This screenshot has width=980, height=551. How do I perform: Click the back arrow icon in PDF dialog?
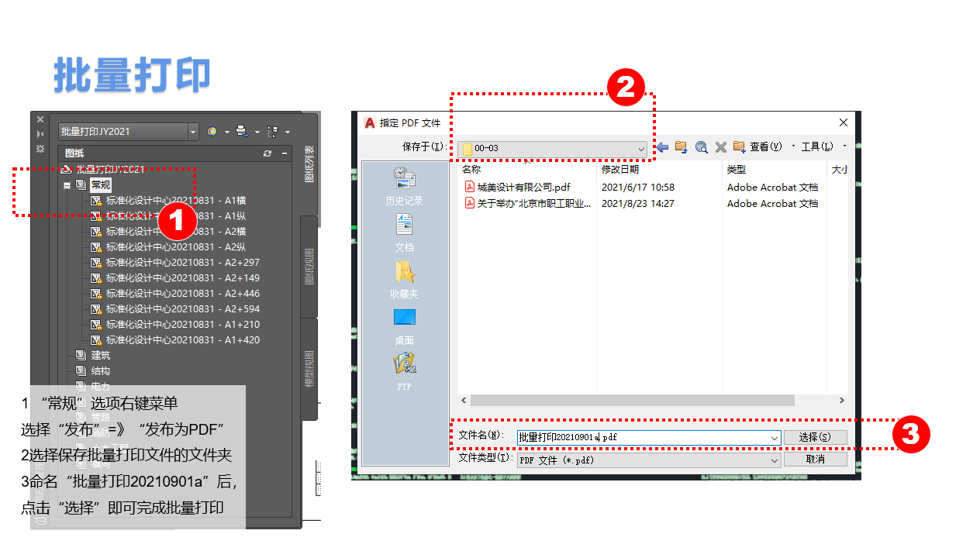[661, 147]
